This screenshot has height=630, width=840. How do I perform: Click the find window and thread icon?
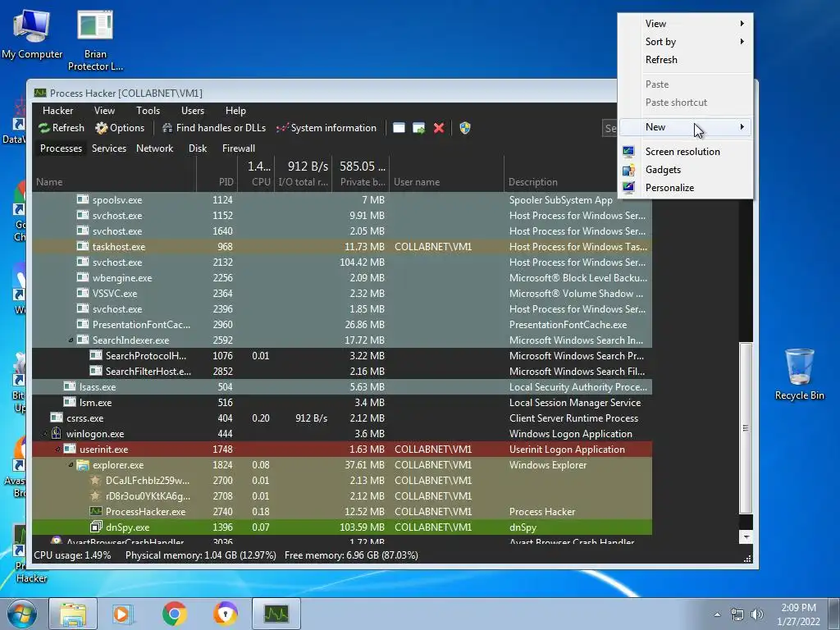click(x=419, y=128)
